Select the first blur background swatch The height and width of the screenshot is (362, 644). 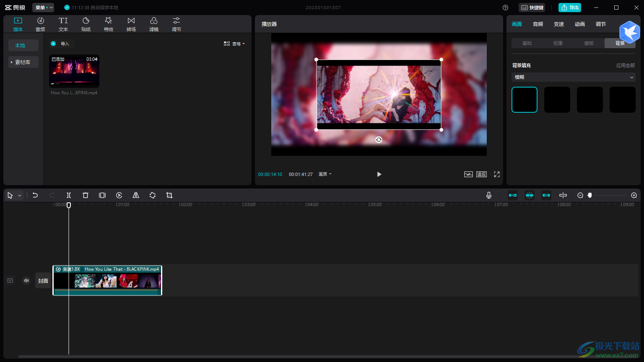(x=525, y=100)
